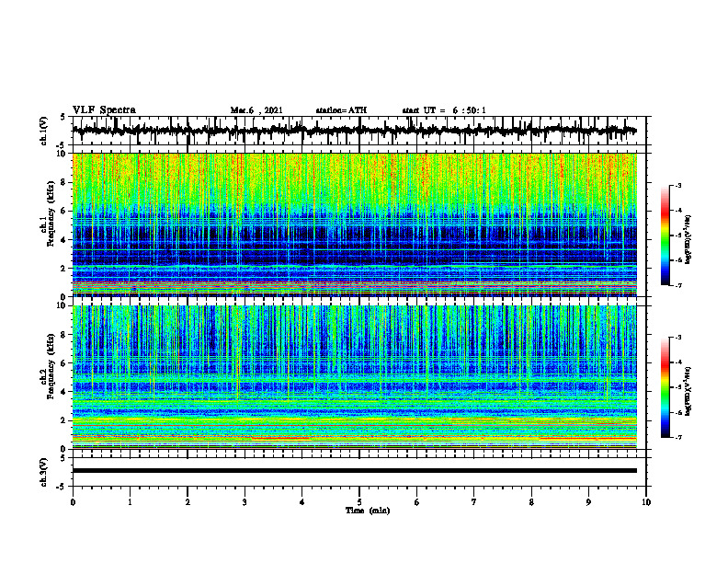
Task: Click the "-3" tick on upper colorbar
Action: click(x=677, y=185)
